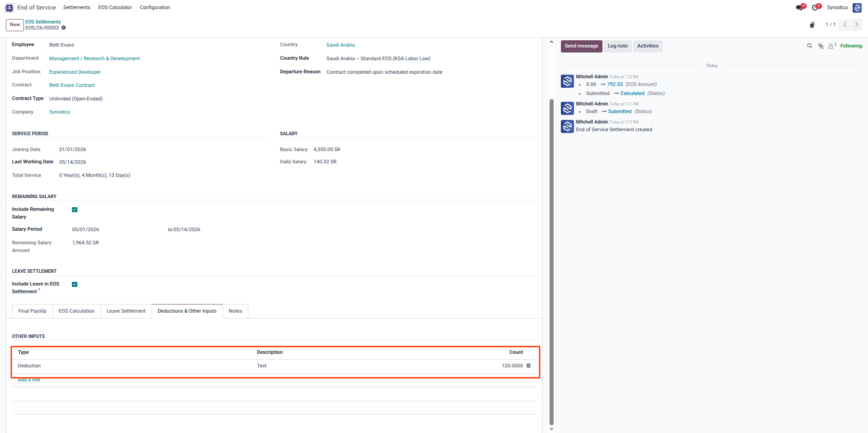Click Add a line under Other Inputs
Viewport: 868px width, 433px height.
coord(29,380)
